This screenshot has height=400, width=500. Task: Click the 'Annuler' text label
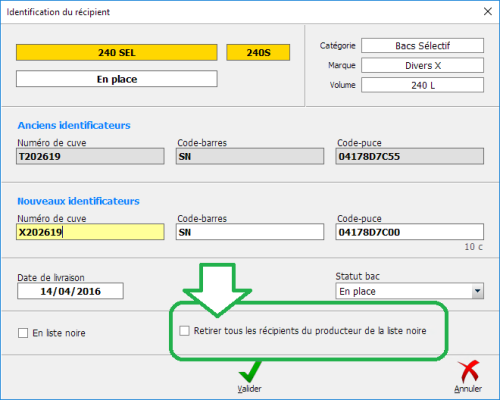pyautogui.click(x=468, y=389)
